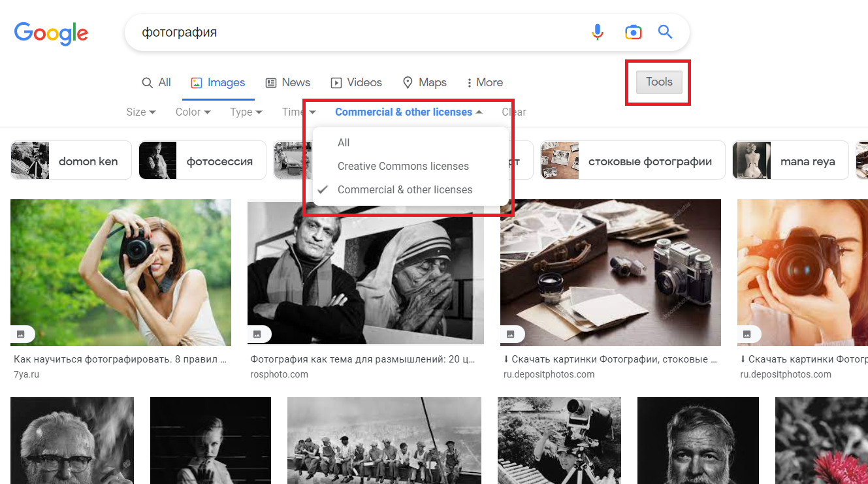Click the blue magnifier search icon

(665, 32)
